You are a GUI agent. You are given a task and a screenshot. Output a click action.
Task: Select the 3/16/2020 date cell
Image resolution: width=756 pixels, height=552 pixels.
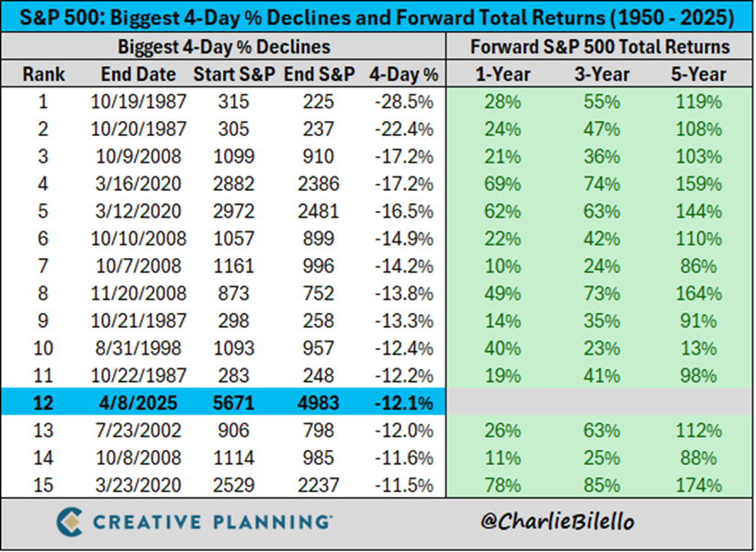click(x=138, y=184)
